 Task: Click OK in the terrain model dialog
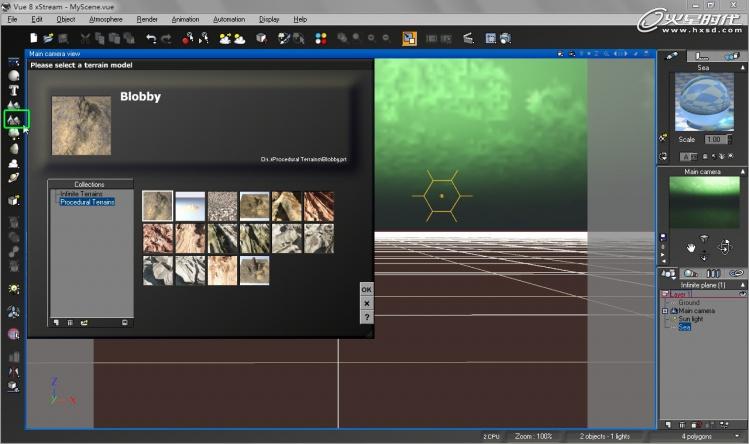(366, 290)
